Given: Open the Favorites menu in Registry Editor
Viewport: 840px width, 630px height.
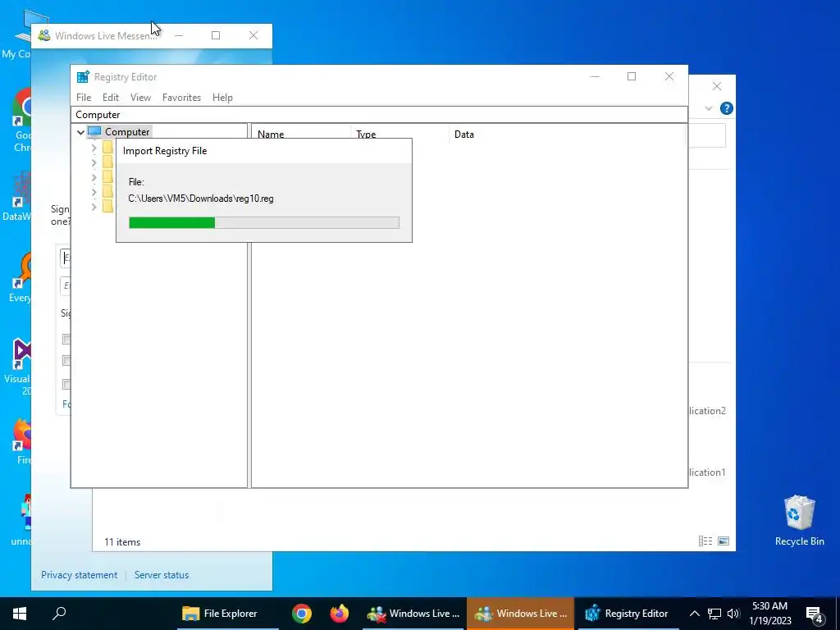Looking at the screenshot, I should [x=181, y=98].
